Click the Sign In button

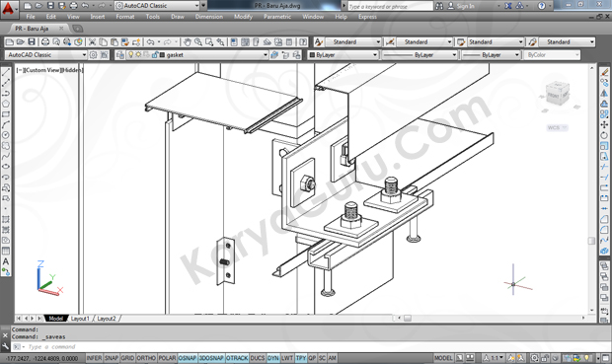(x=461, y=6)
